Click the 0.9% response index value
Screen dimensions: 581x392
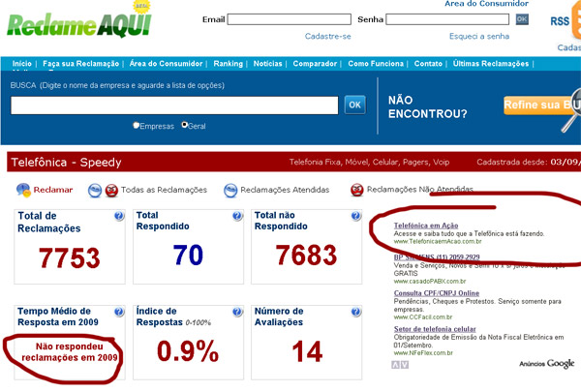pos(188,351)
